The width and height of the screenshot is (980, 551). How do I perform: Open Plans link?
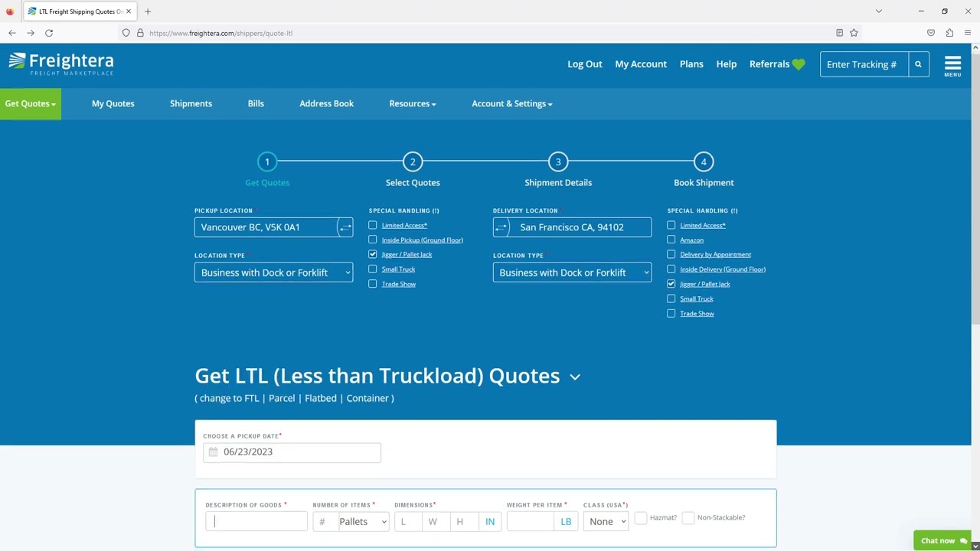tap(691, 64)
